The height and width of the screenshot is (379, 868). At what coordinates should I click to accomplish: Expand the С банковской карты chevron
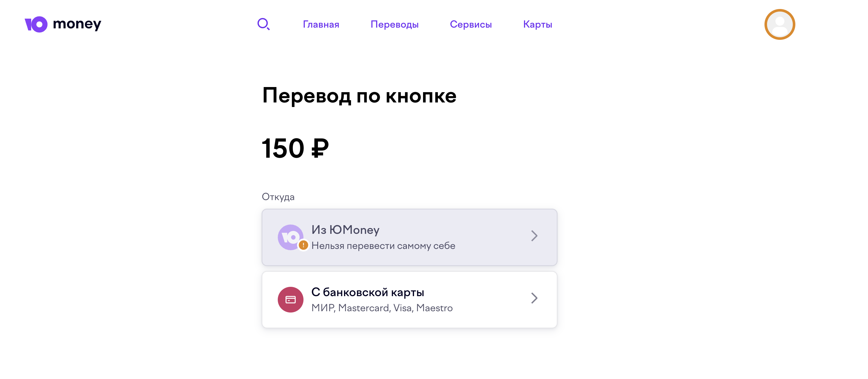pyautogui.click(x=534, y=298)
